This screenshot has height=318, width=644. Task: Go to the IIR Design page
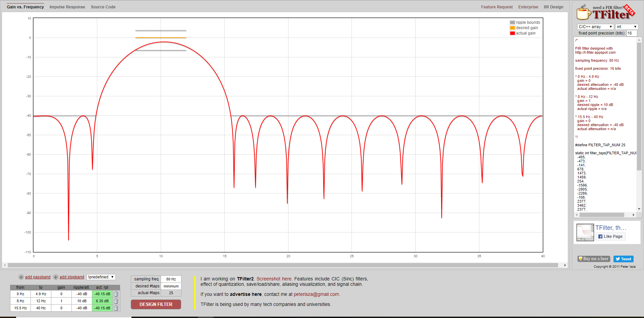(553, 7)
